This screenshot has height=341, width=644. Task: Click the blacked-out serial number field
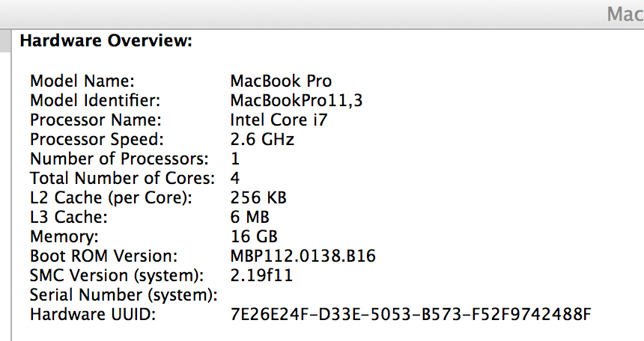[297, 294]
